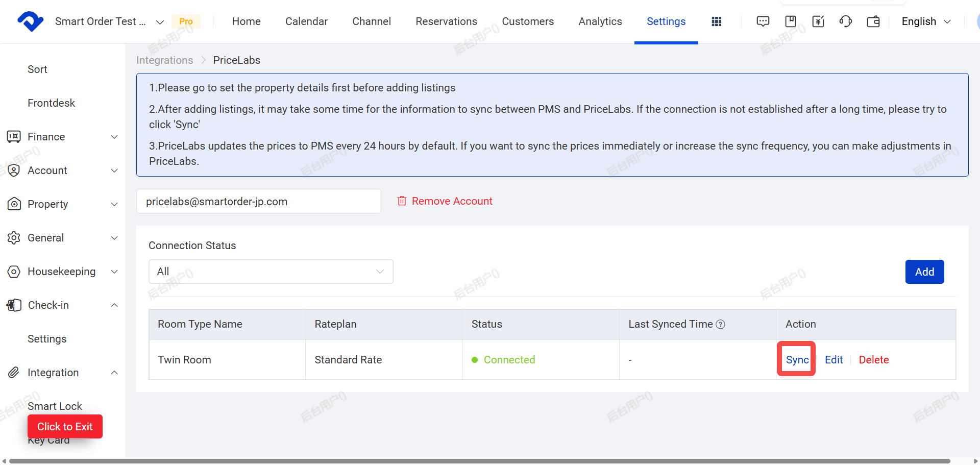980x465 pixels.
Task: Expand the Property menu chevron
Action: point(114,204)
